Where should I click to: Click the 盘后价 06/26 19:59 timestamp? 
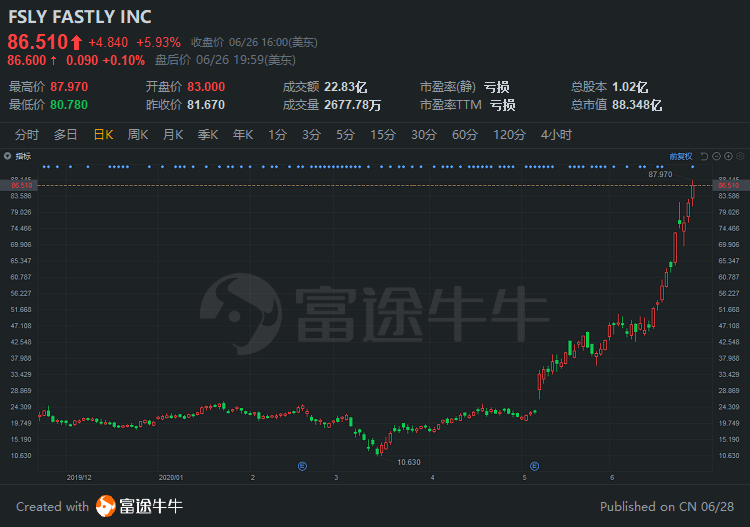tap(225, 60)
